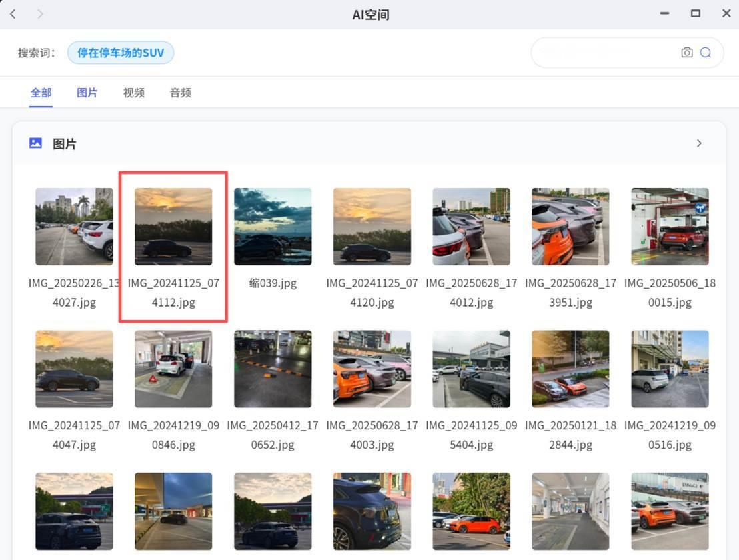
Task: Open thumbnail IMG_20241125_074120.jpg
Action: (x=372, y=227)
